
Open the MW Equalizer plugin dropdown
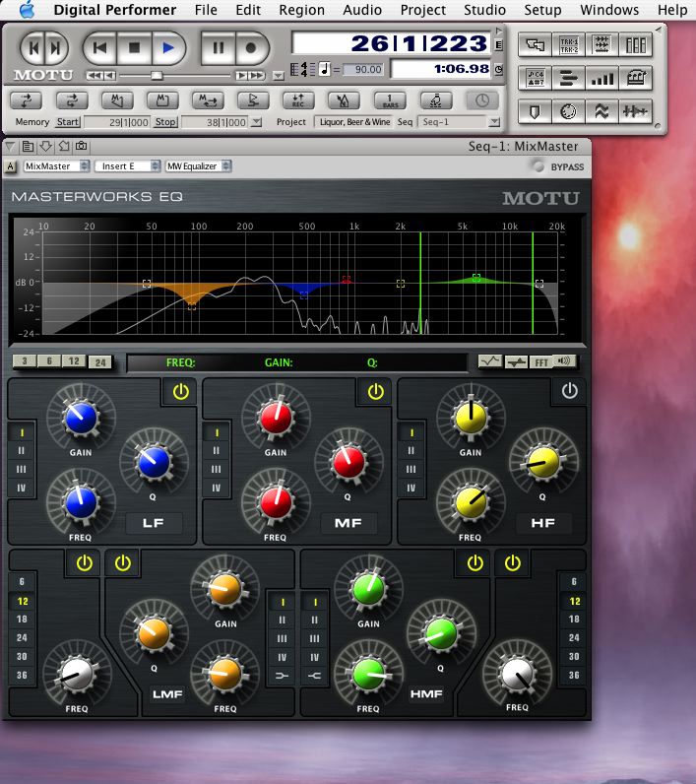[198, 166]
